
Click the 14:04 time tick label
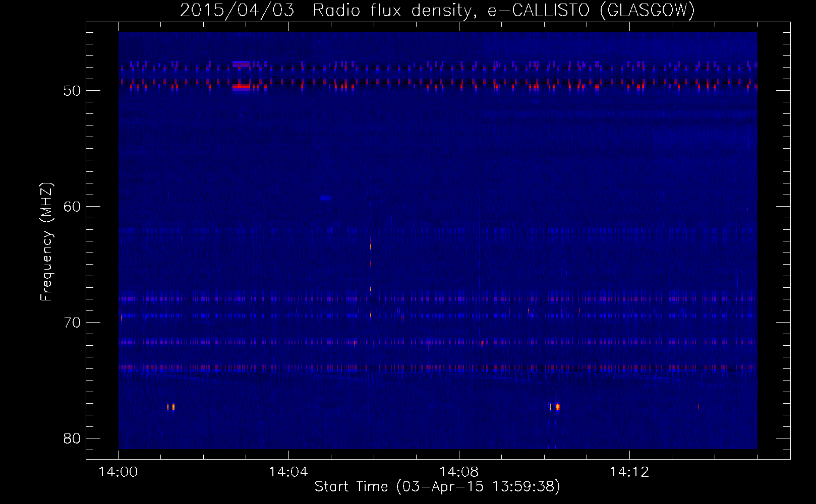click(x=288, y=472)
